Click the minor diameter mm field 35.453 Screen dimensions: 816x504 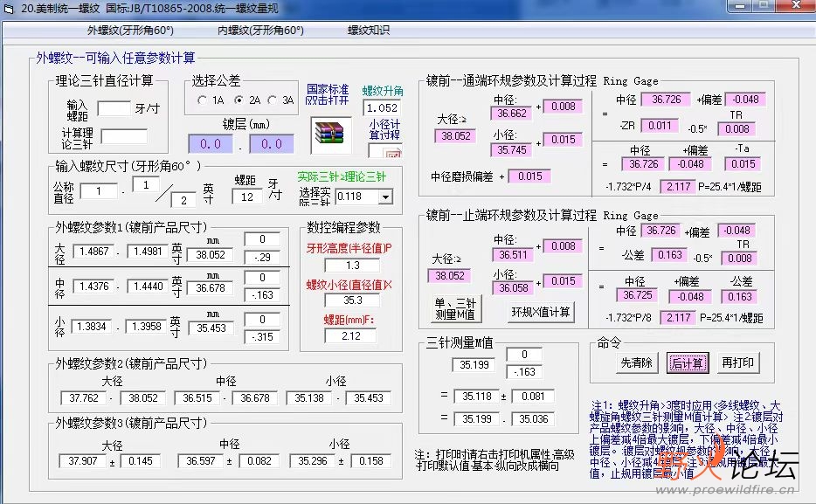(x=211, y=328)
